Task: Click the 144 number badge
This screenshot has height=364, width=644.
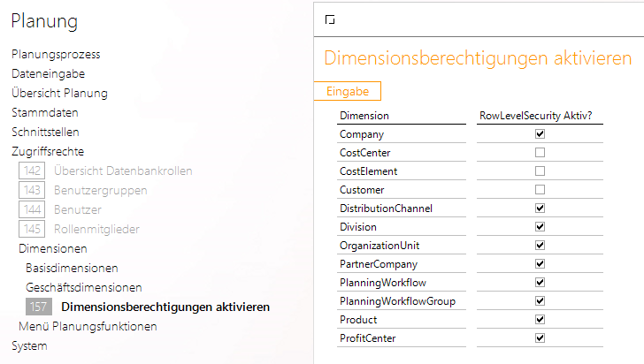Action: click(x=32, y=209)
